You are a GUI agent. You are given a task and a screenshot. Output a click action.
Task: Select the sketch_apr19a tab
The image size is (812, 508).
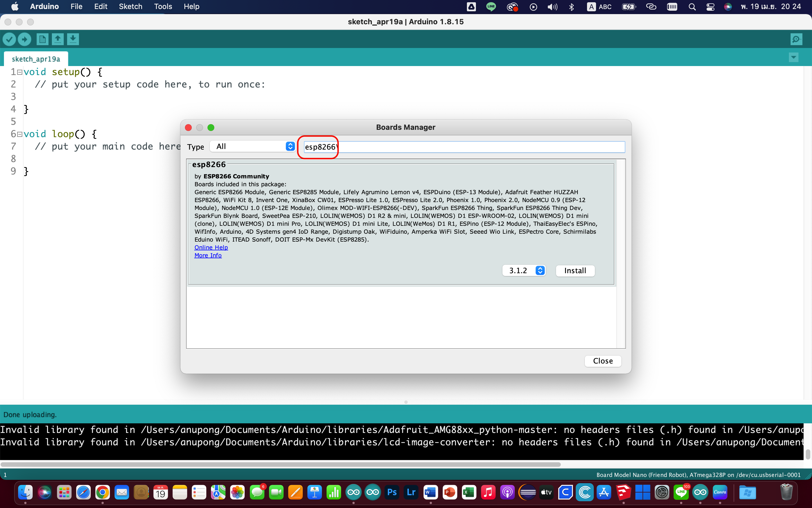pos(36,59)
